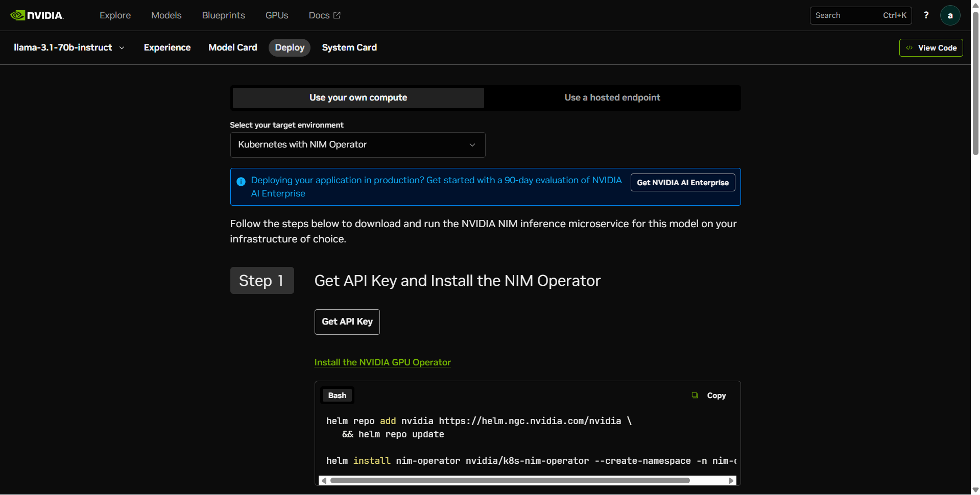Open the Install the NVIDIA GPU Operator link
This screenshot has width=980, height=495.
(382, 362)
